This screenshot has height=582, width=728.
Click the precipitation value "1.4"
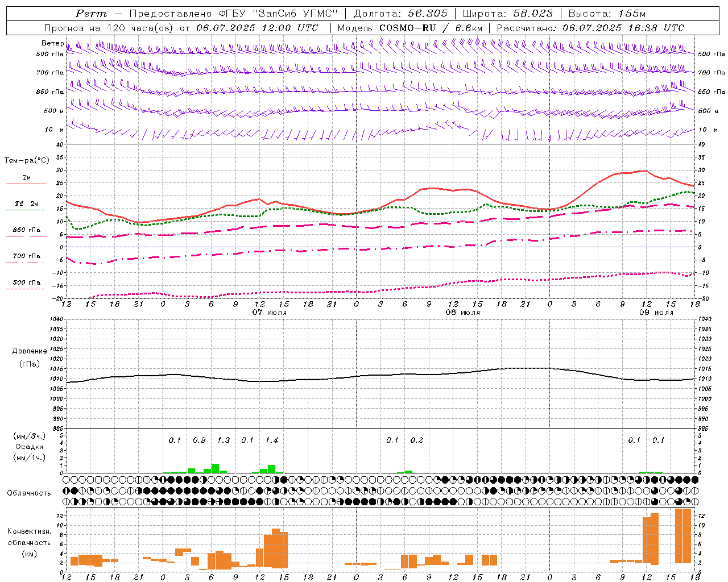[272, 440]
